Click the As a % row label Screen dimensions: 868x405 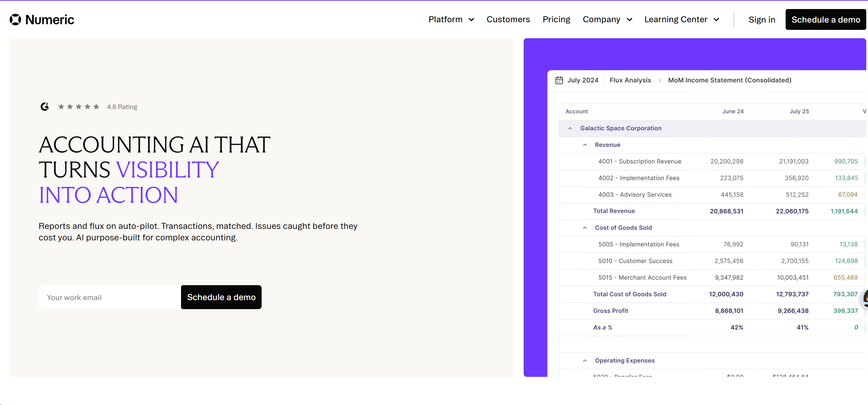[603, 328]
